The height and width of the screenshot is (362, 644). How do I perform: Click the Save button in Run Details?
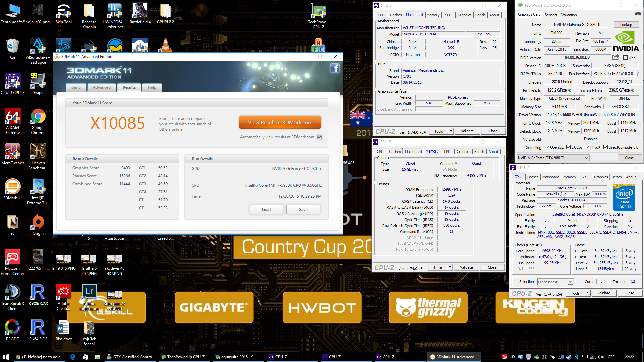pos(303,210)
